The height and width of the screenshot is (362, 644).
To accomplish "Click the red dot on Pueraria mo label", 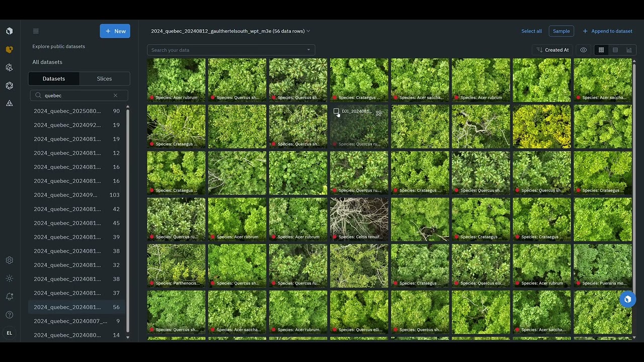I will point(578,283).
